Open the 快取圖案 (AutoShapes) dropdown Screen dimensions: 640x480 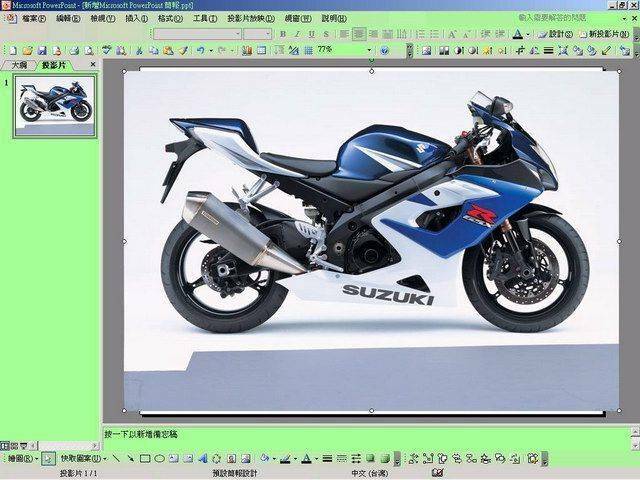click(83, 459)
